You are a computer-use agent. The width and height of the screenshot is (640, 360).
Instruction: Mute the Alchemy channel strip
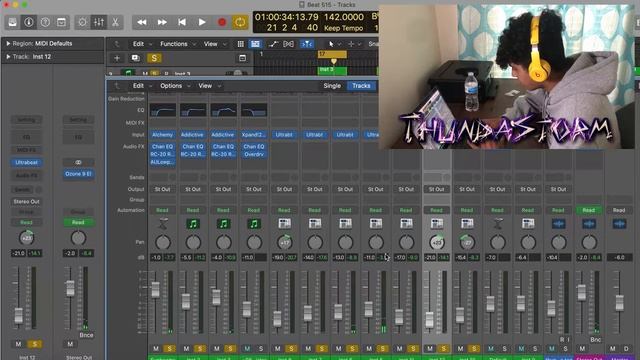[156, 349]
